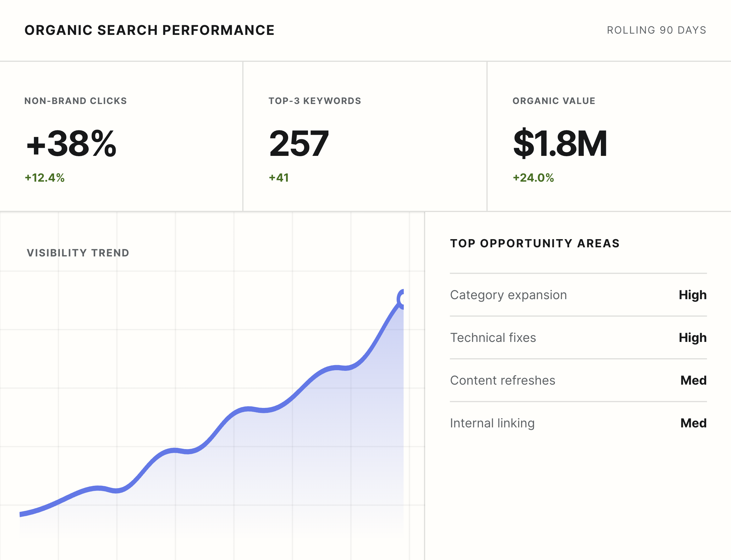Click the +38% non-brand clicks value

[71, 144]
